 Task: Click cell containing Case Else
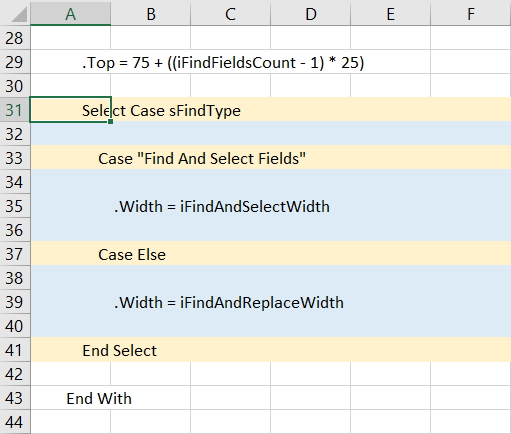point(70,254)
